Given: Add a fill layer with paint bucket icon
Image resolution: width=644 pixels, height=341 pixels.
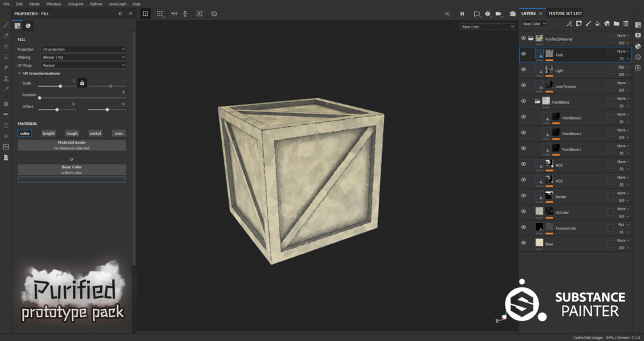Looking at the screenshot, I should coord(598,24).
